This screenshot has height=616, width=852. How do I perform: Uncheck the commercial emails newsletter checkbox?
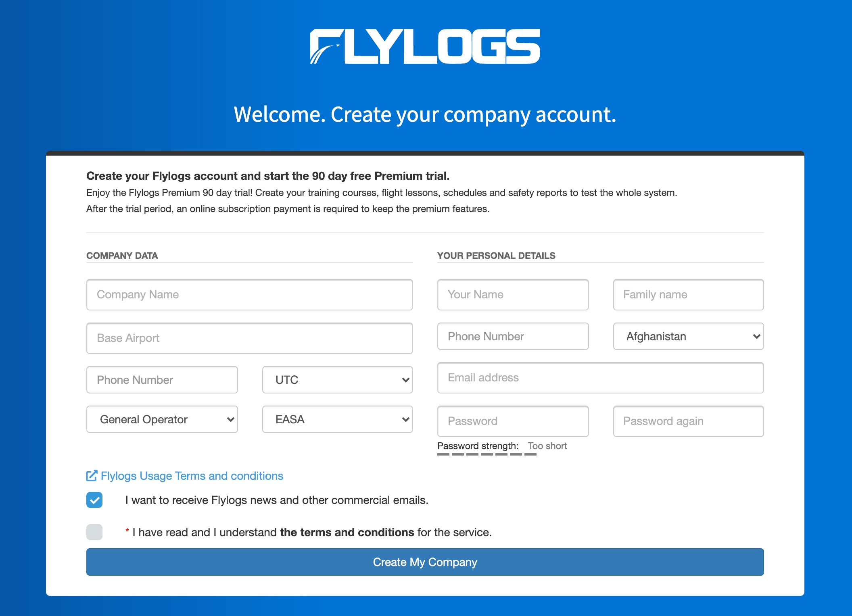94,500
